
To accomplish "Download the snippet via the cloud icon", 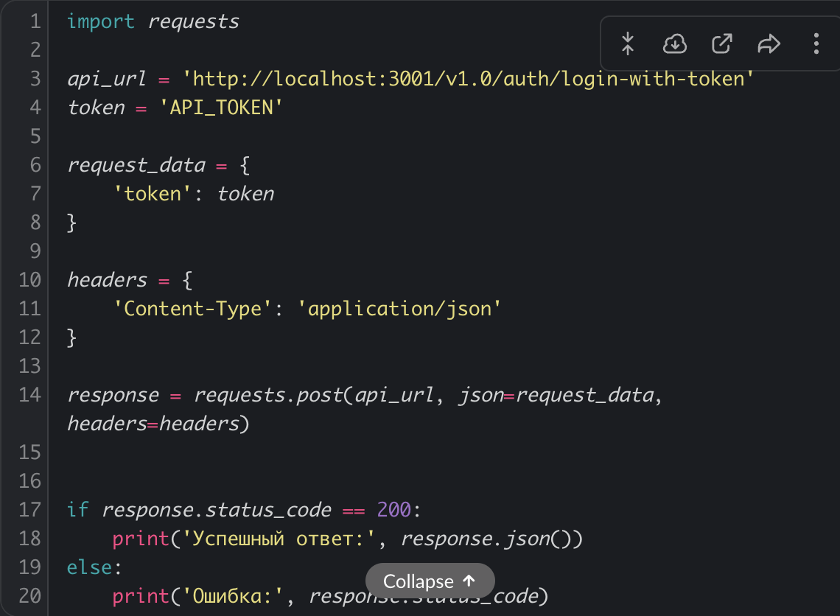I will 674,44.
